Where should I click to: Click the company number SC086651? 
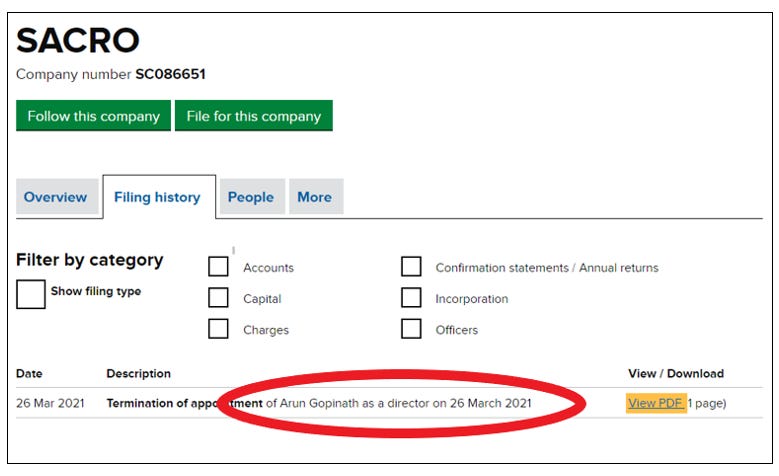point(170,74)
